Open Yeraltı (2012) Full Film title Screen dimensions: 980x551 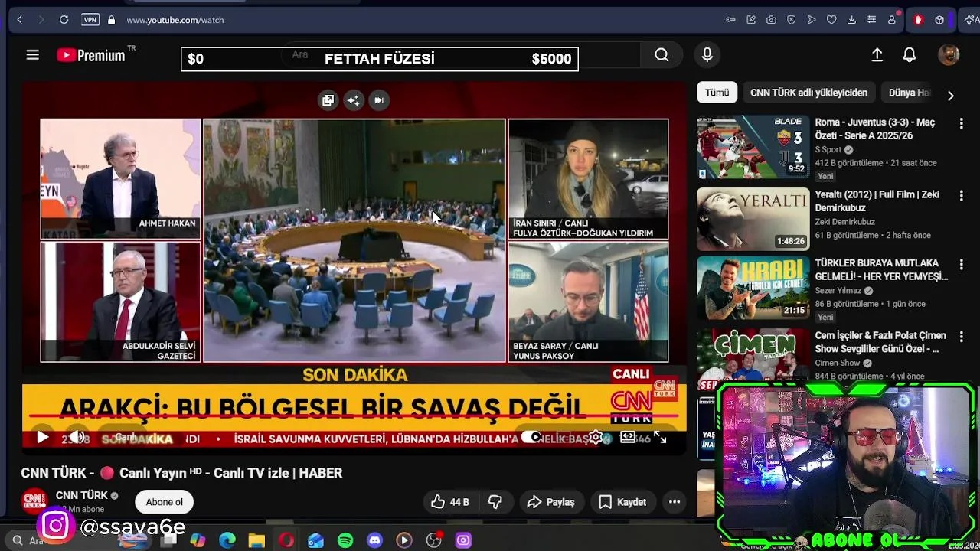pos(877,201)
